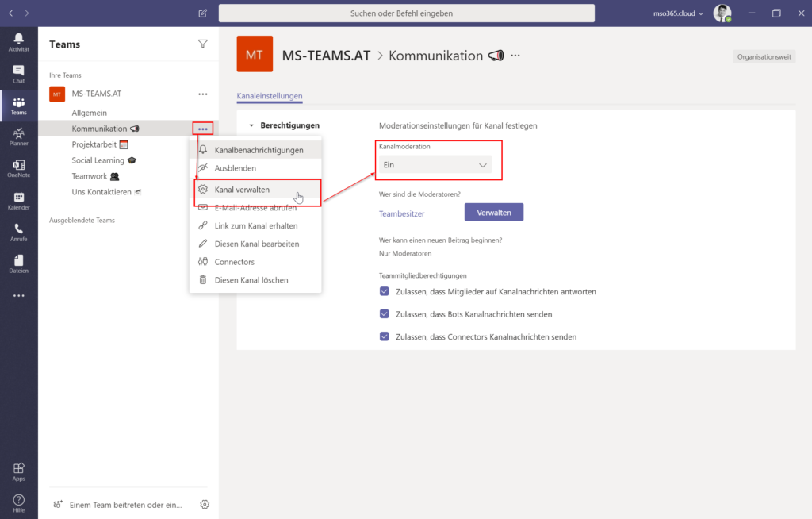
Task: Click the search or command box
Action: tap(407, 13)
